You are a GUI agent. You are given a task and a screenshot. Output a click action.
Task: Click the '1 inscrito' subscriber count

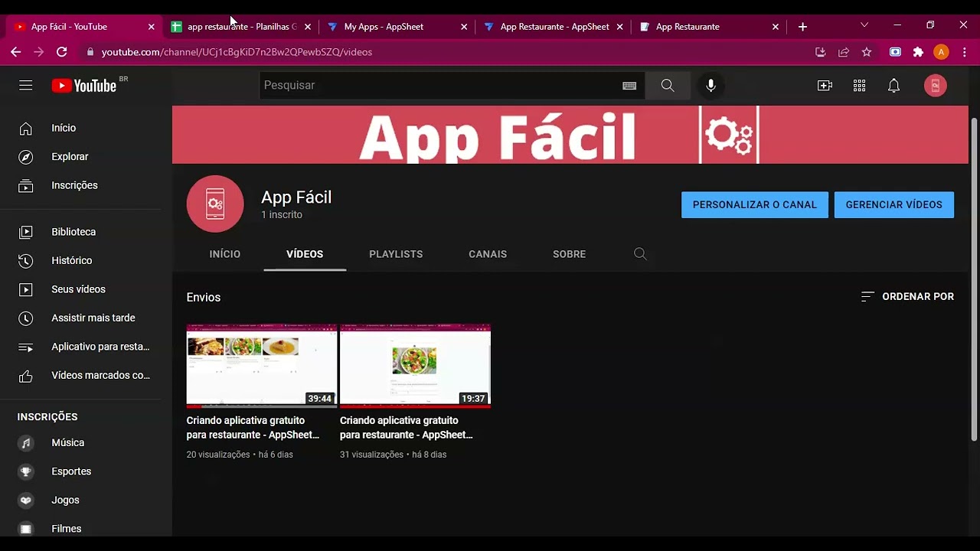point(282,215)
